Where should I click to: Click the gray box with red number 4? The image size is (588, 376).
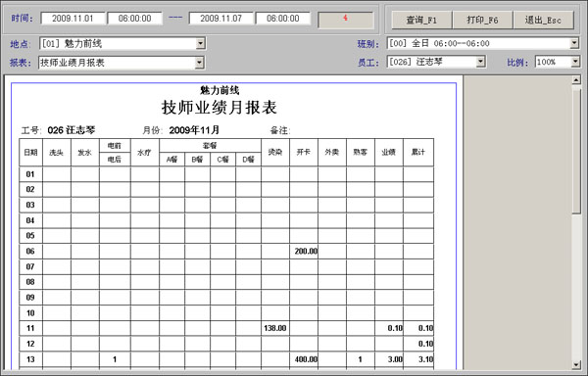(346, 20)
